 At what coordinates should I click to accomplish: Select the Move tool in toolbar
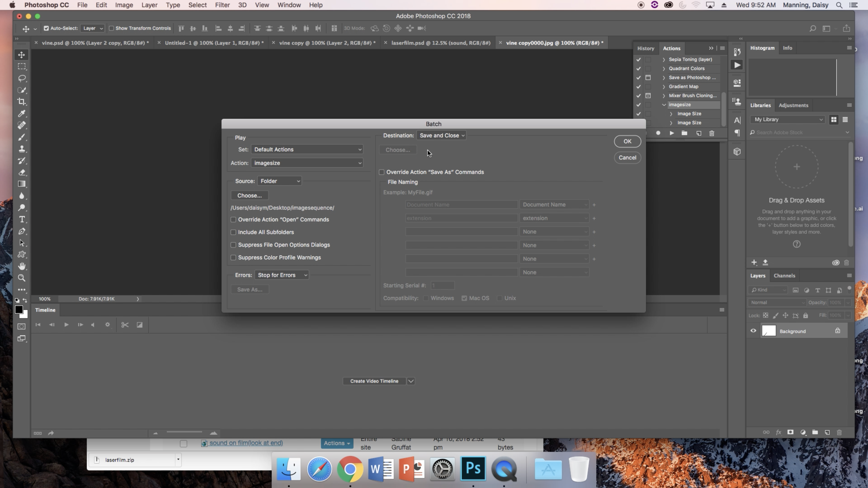pos(22,55)
